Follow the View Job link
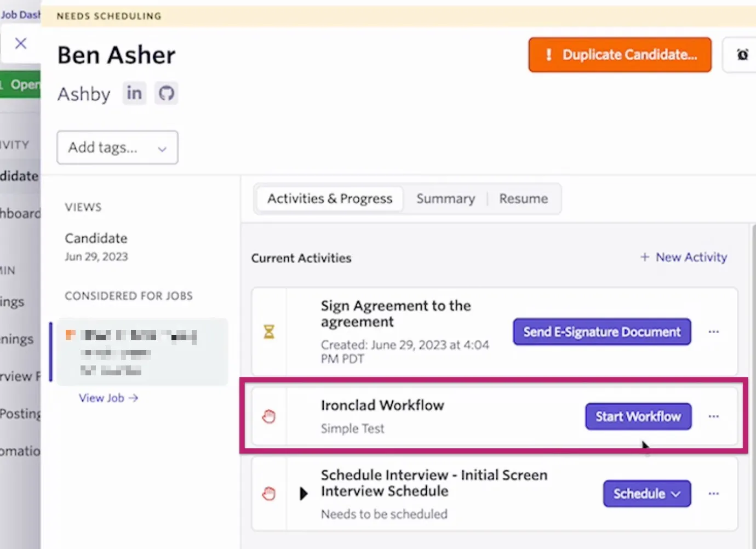The image size is (756, 549). point(108,398)
